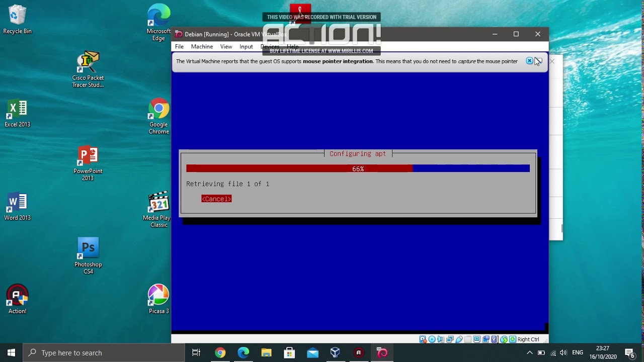
Task: Select the Picasa 3 desktop shortcut
Action: click(158, 300)
